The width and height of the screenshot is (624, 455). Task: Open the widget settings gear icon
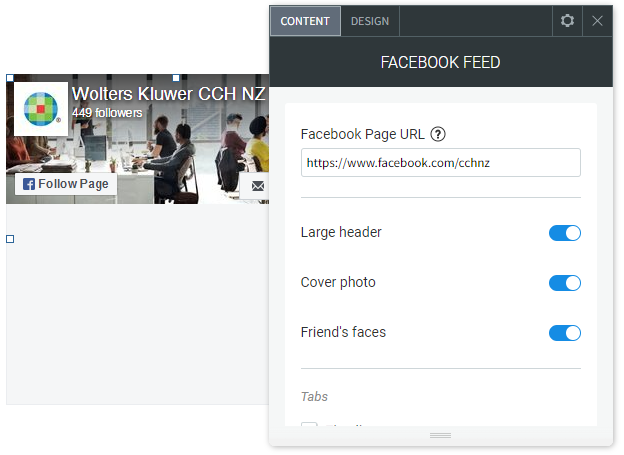[567, 21]
